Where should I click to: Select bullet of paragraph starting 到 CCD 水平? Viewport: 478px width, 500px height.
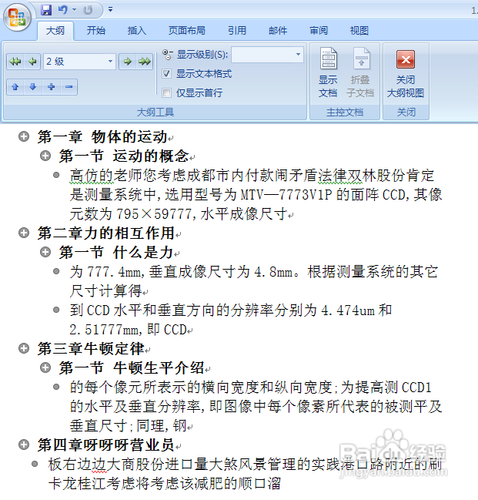point(56,310)
